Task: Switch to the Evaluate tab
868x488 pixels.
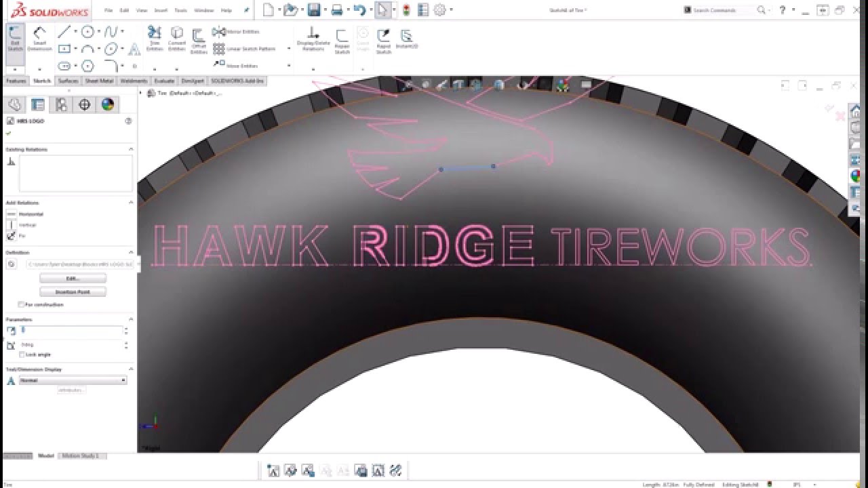Action: point(164,81)
